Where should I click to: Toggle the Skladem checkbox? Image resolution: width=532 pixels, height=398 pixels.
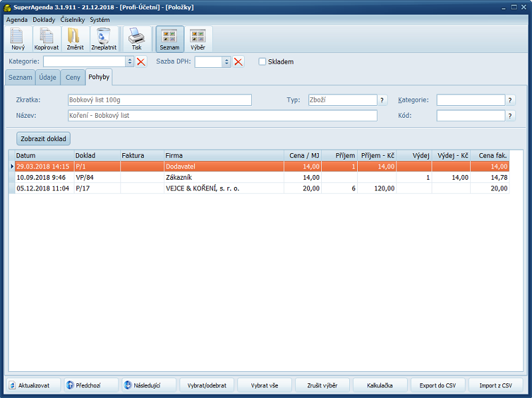coord(262,62)
